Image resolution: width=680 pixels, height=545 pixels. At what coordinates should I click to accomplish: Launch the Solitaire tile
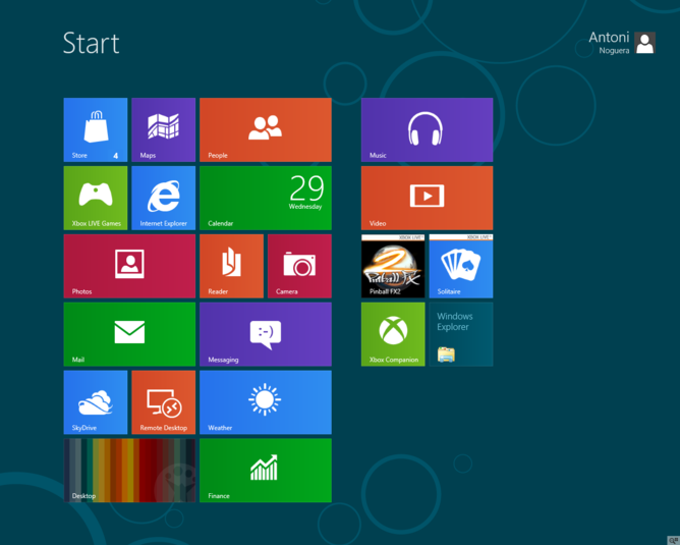(x=461, y=266)
